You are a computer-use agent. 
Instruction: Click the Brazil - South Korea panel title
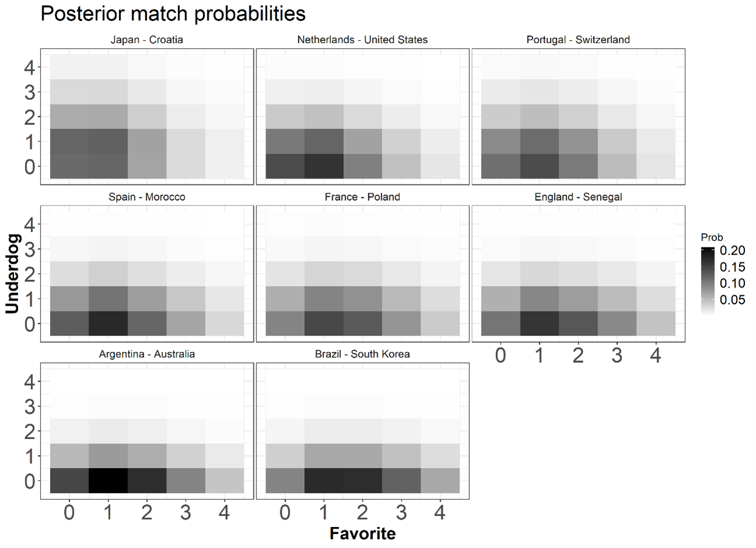(x=362, y=354)
